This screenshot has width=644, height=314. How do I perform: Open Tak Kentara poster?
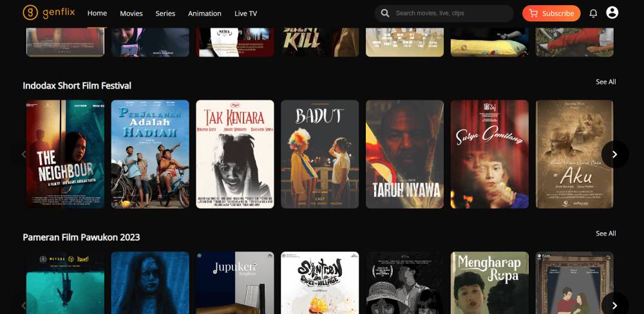[235, 154]
